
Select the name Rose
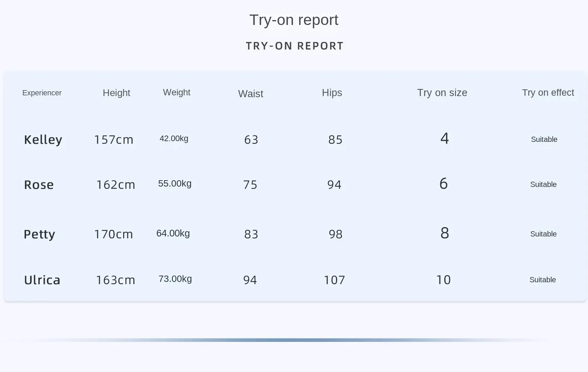(39, 185)
